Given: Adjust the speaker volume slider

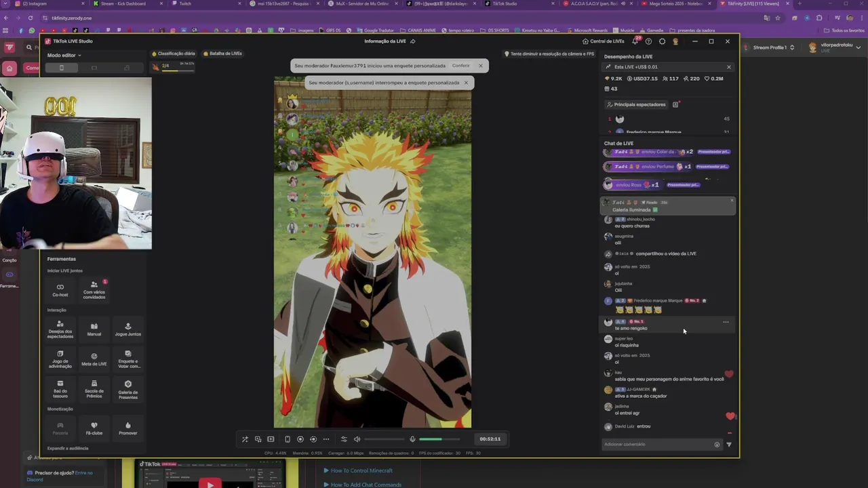Looking at the screenshot, I should point(384,439).
